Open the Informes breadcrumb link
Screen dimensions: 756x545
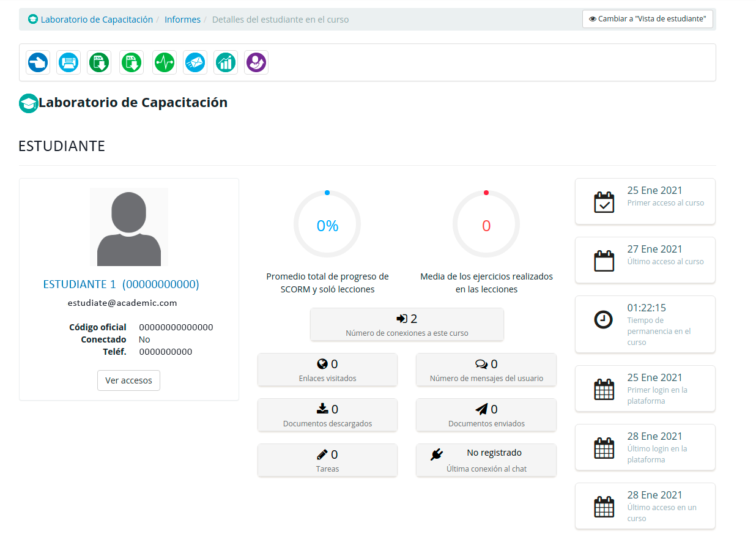(x=182, y=20)
